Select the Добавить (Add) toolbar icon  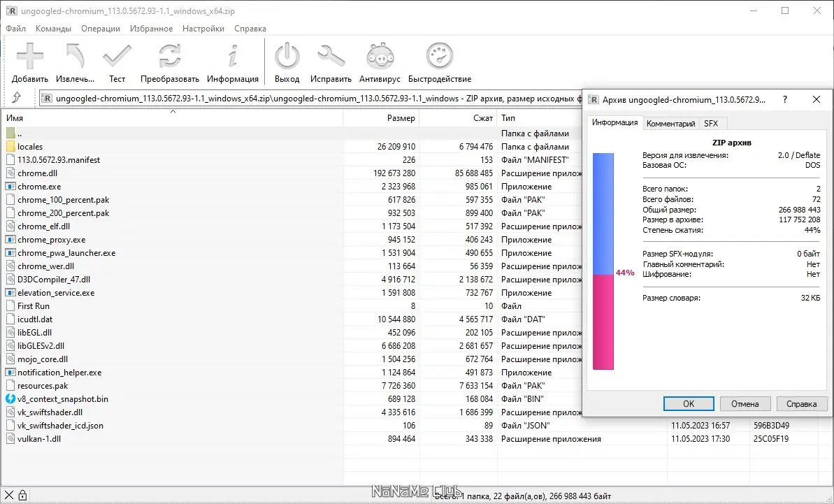point(29,56)
